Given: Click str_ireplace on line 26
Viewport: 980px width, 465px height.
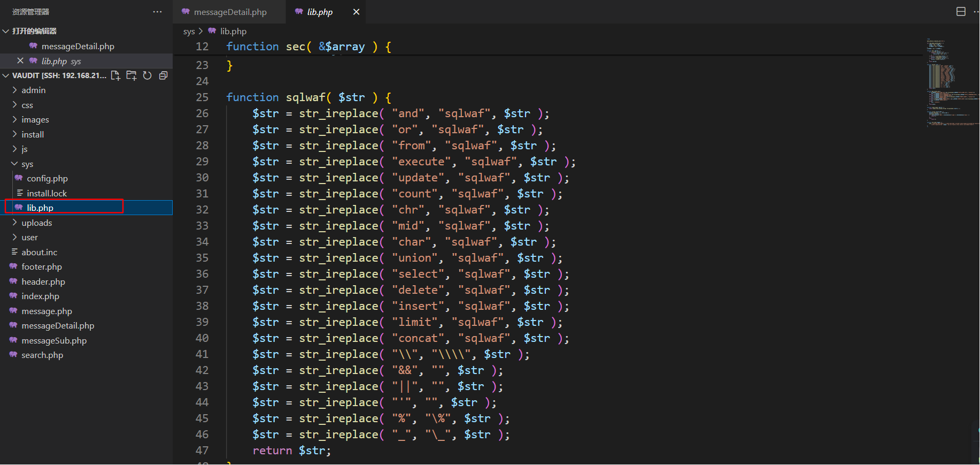Looking at the screenshot, I should (x=339, y=113).
